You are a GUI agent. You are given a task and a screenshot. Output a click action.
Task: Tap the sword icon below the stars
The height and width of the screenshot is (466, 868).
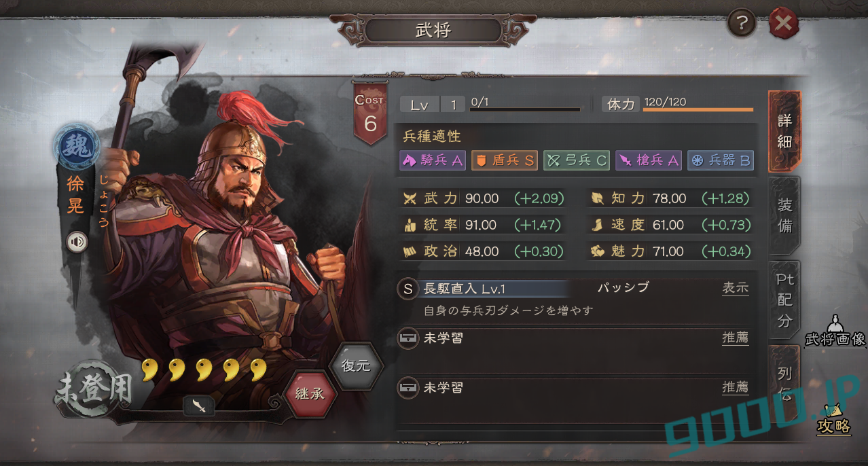pyautogui.click(x=198, y=406)
